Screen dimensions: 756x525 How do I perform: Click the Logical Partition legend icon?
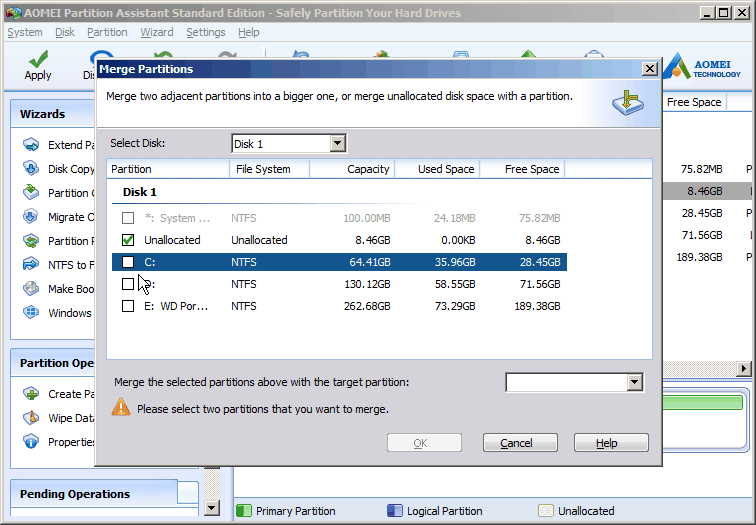pyautogui.click(x=395, y=511)
